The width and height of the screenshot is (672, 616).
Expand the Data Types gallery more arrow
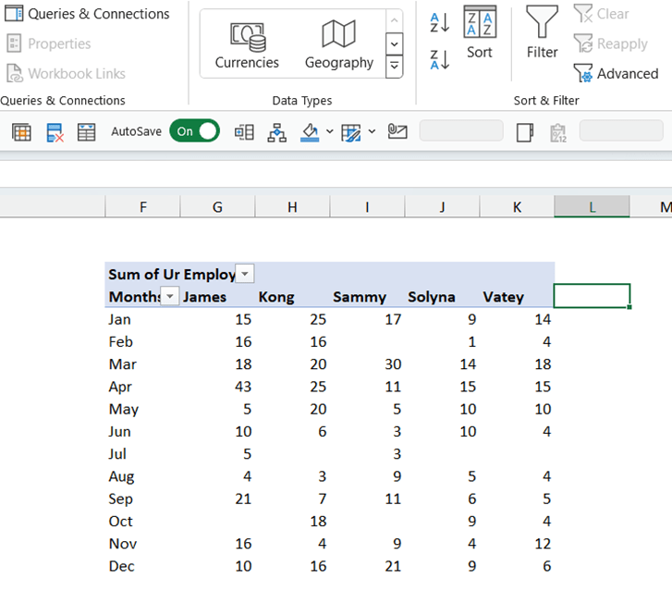coord(395,67)
